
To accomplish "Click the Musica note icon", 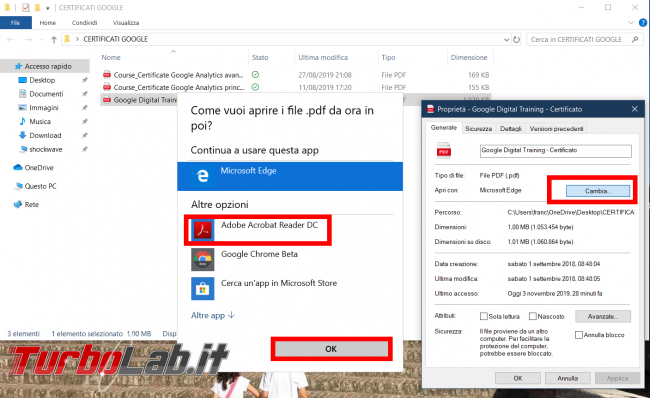I will pos(22,121).
